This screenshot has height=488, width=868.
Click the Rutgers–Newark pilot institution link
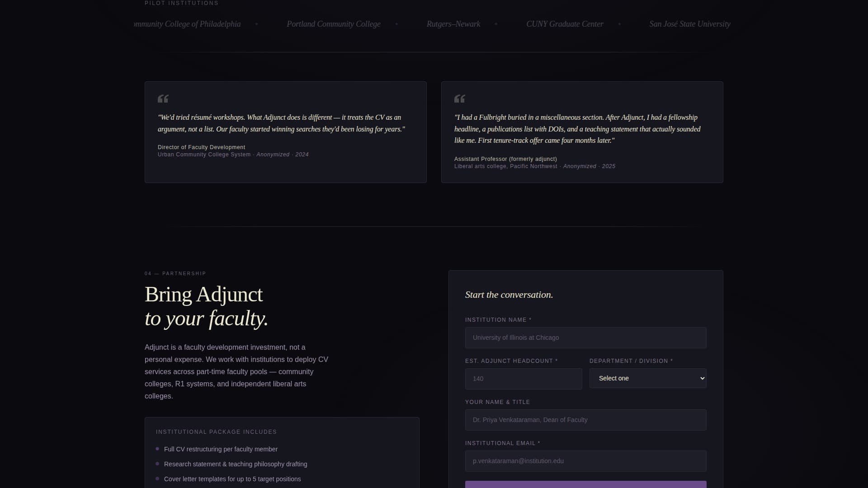click(453, 24)
